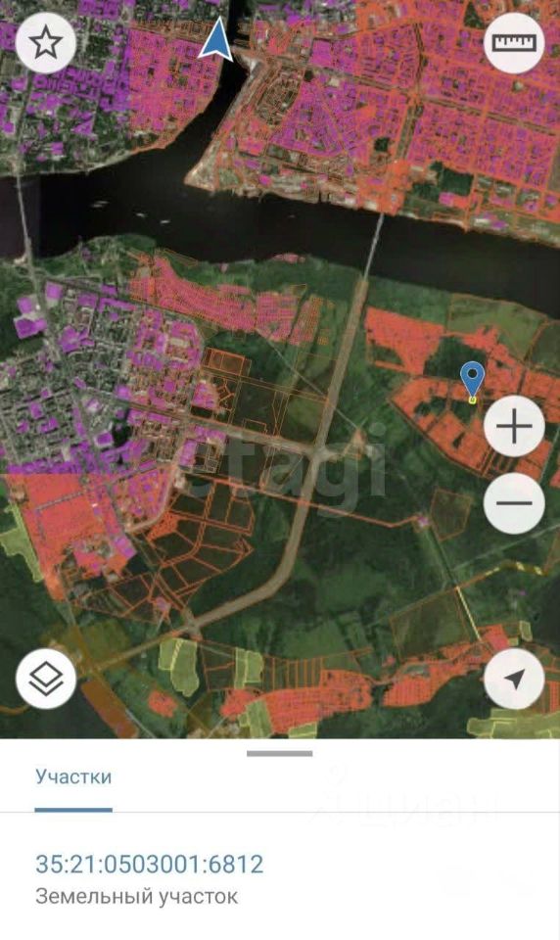This screenshot has height=940, width=560.
Task: Click the highlighted yellow parcel under pin
Action: pos(473,399)
